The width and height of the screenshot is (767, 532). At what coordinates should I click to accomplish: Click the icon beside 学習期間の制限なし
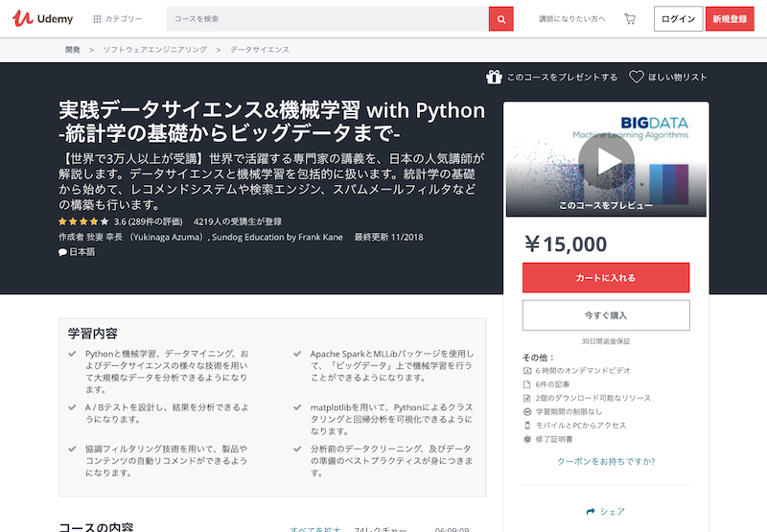527,412
